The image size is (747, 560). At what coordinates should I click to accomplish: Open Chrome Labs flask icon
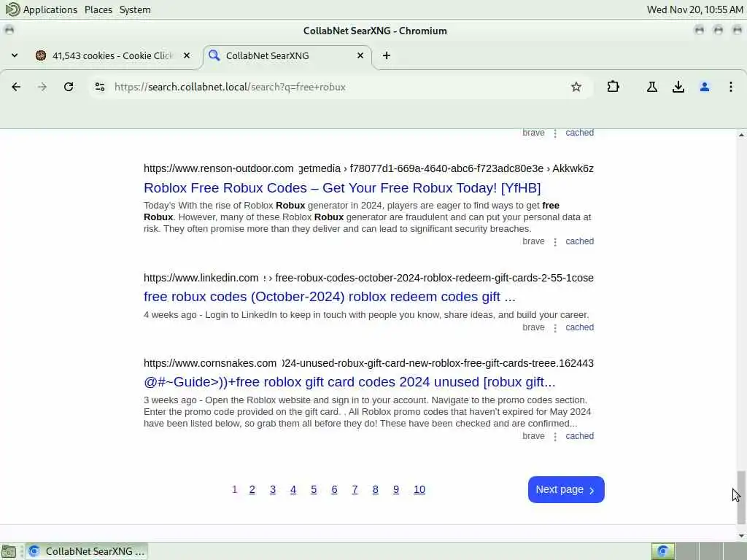(651, 87)
